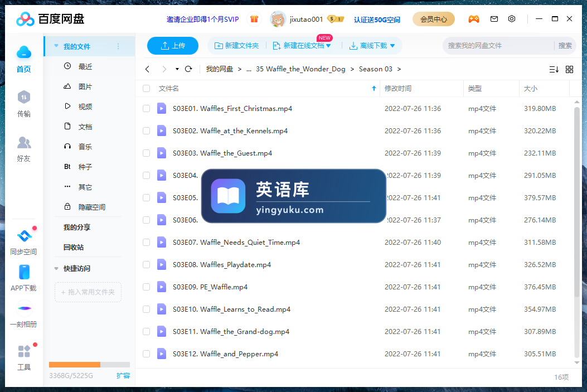Viewport: 587px width, 392px height.
Task: Click the jixutao001 user avatar
Action: [x=278, y=19]
